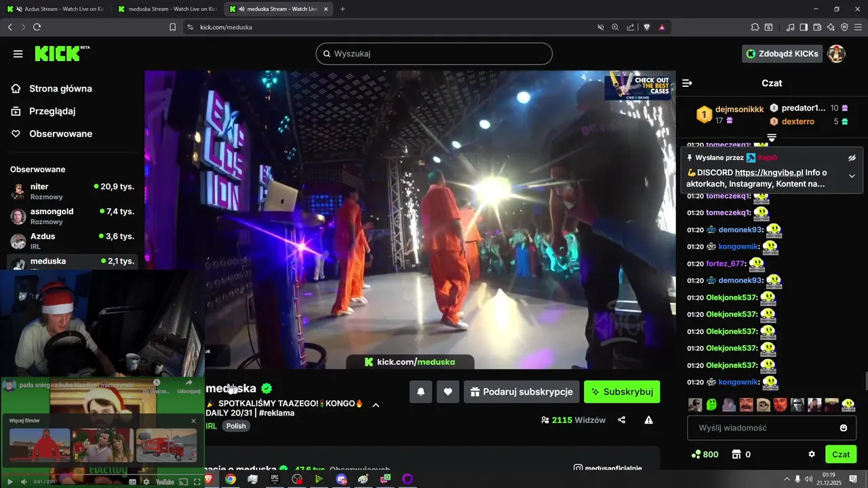Go back in browser

(x=9, y=27)
